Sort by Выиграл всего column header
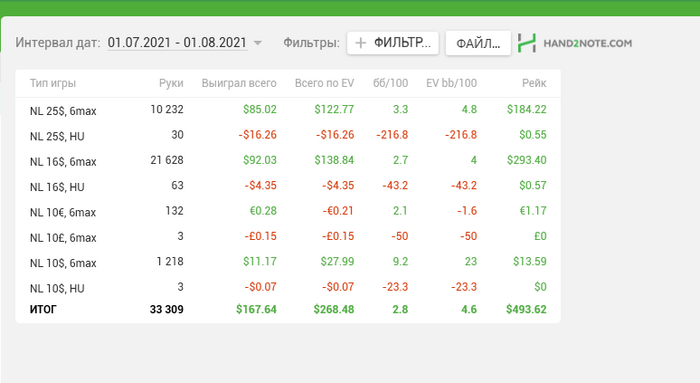Screen dimensions: 700x383 239,83
